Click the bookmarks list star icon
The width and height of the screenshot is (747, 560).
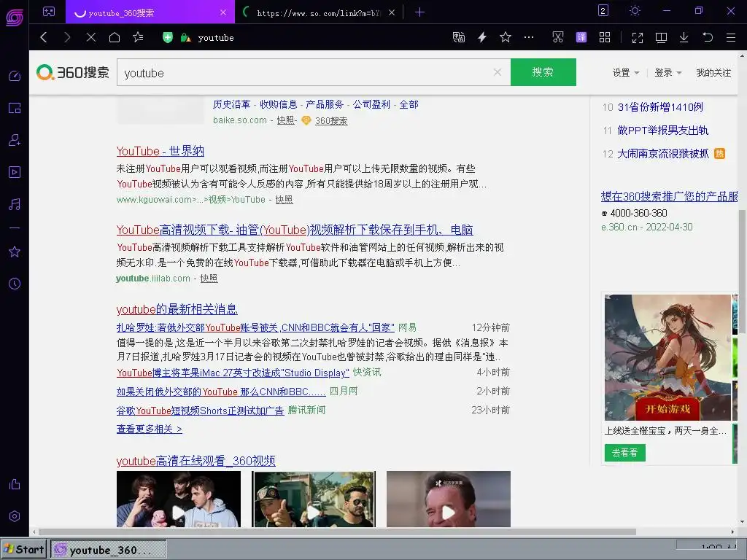[x=138, y=37]
